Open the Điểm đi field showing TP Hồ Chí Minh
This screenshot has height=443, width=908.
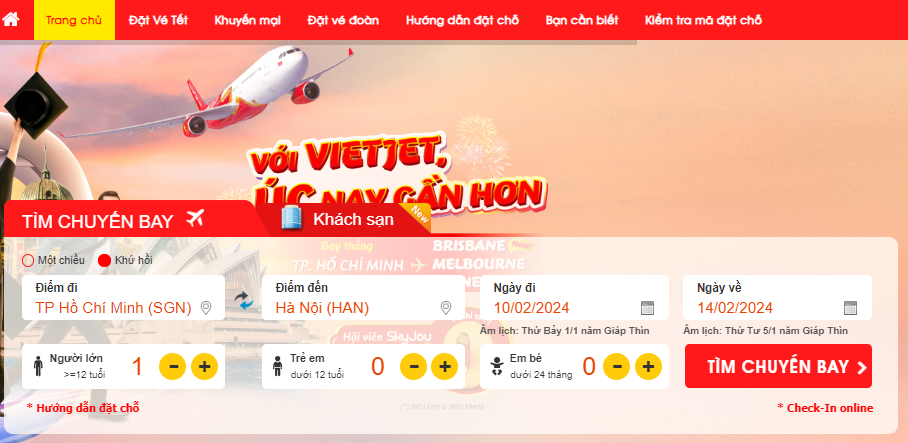pos(123,298)
